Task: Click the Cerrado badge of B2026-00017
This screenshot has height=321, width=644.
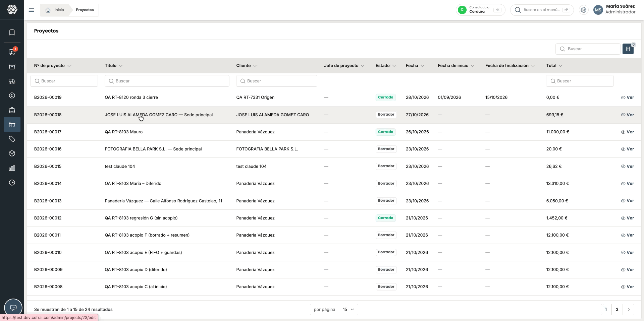Action: click(385, 132)
